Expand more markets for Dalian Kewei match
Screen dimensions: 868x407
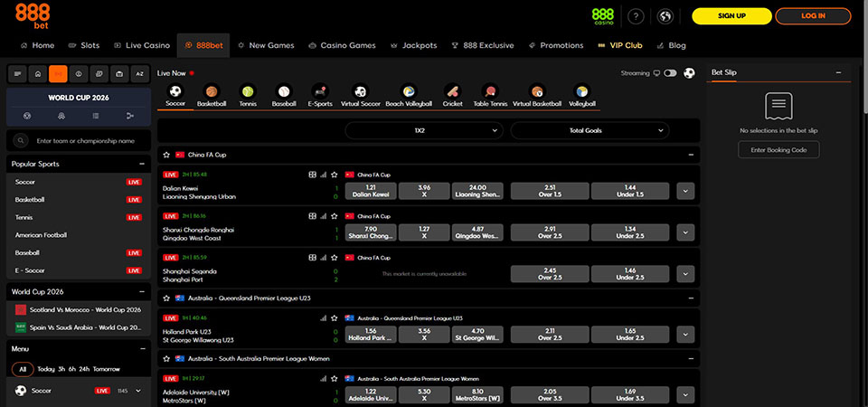click(x=685, y=191)
